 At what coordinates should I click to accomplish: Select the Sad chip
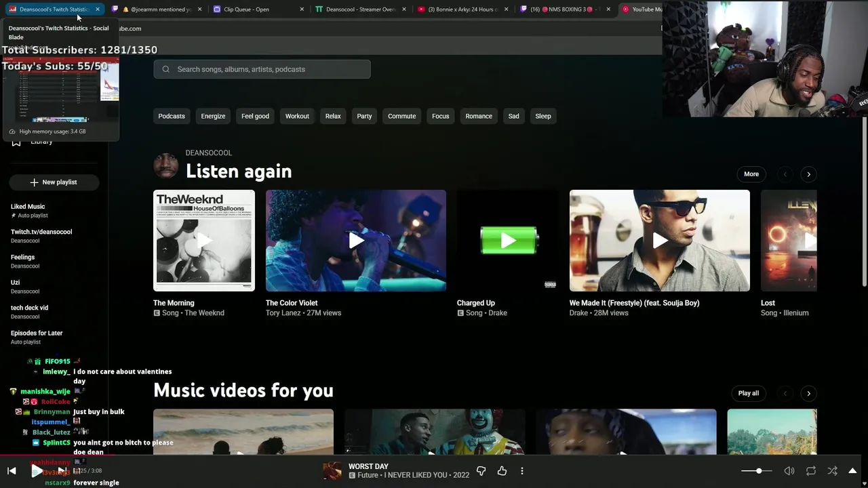[x=513, y=116]
